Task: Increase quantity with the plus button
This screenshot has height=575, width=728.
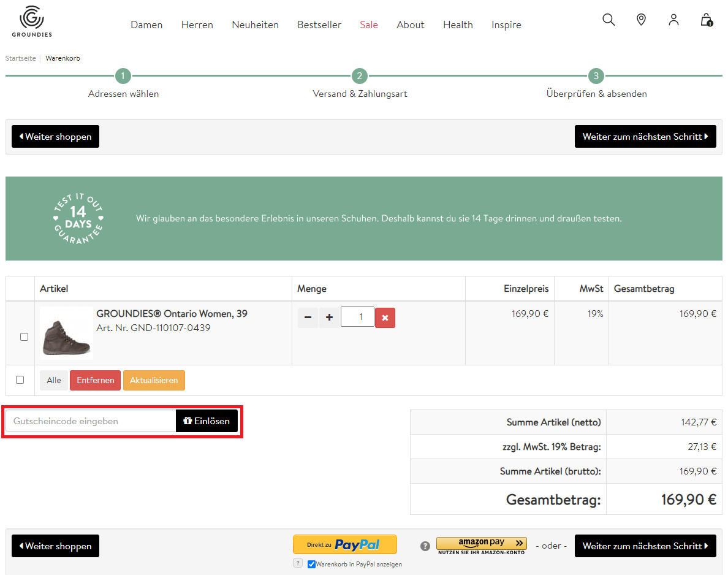Action: coord(329,318)
